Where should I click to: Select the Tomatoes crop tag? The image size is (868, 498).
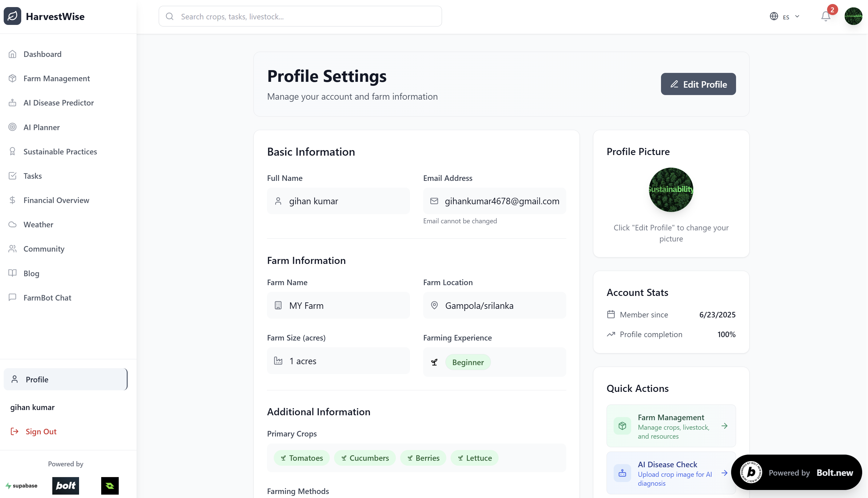301,458
